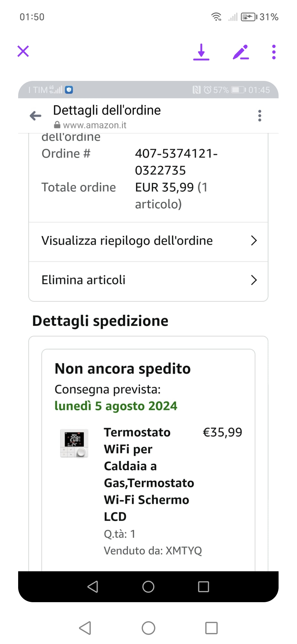Tap the purple edit pencil icon

pyautogui.click(x=241, y=52)
